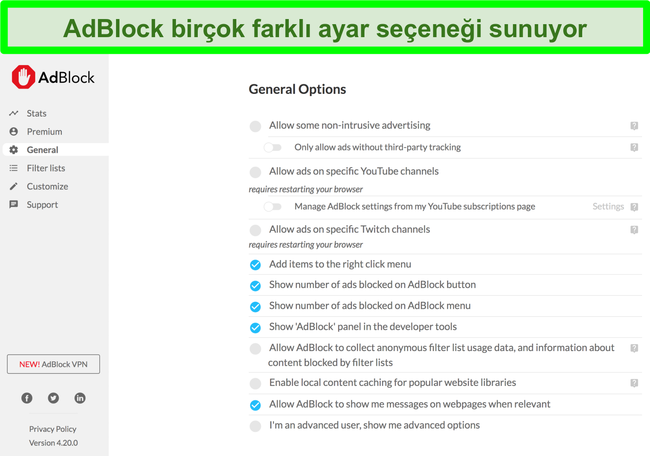Click help icon beside third-party tracking option
The image size is (650, 456).
pyautogui.click(x=634, y=148)
